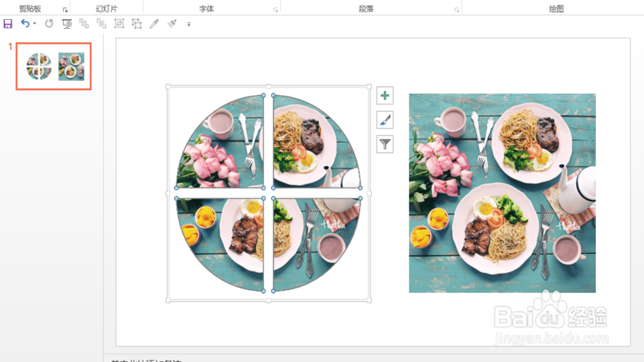Click the Format Painter brush icon
This screenshot has height=362, width=644.
tap(172, 23)
